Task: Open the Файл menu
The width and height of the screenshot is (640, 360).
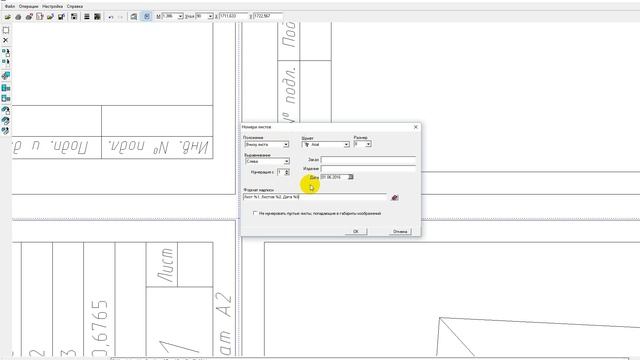Action: pos(9,7)
